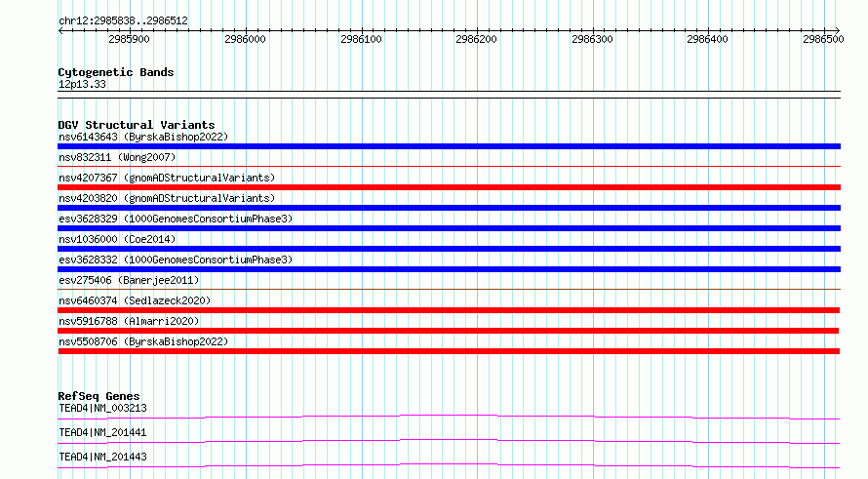This screenshot has width=868, height=479.
Task: Click the thin brown line under esv275406
Action: pos(449,289)
